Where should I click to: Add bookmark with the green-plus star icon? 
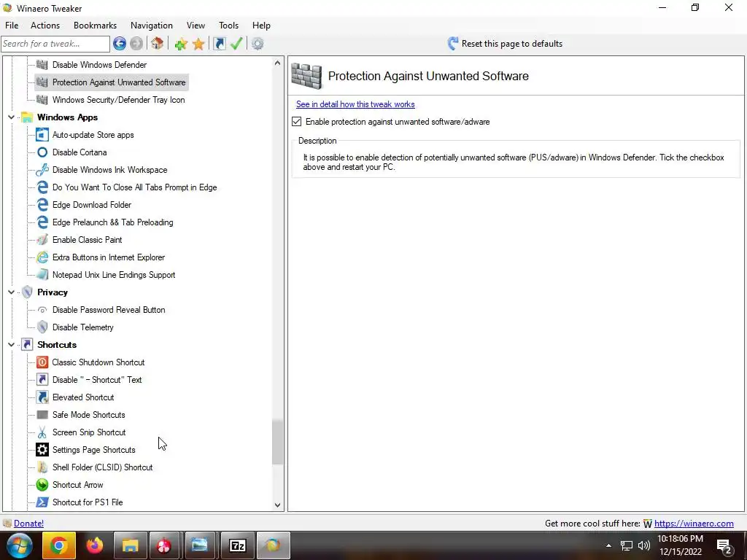point(181,44)
